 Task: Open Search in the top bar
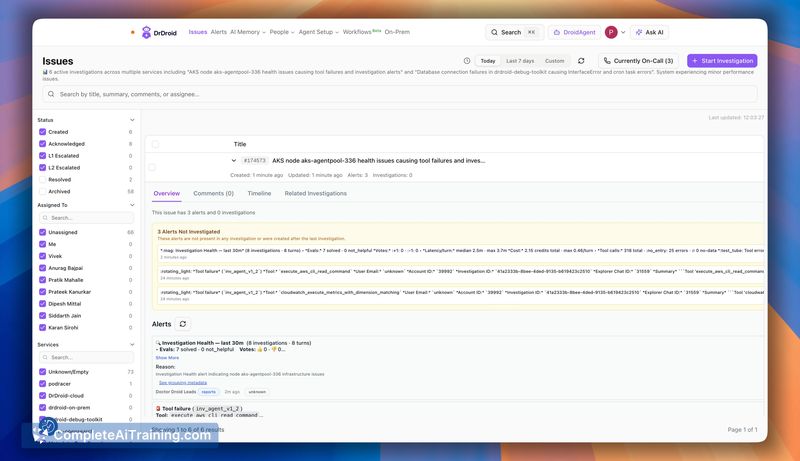[x=514, y=32]
